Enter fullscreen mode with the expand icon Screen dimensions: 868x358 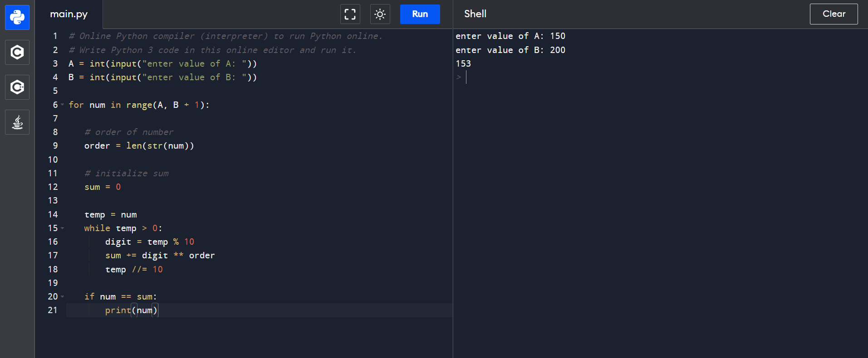tap(350, 14)
